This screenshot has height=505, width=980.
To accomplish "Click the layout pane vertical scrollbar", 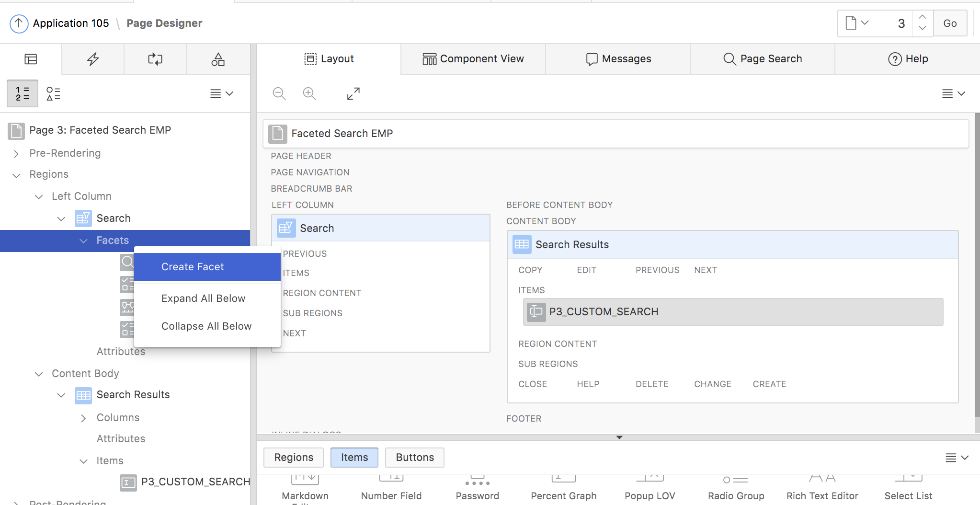I will pyautogui.click(x=977, y=264).
